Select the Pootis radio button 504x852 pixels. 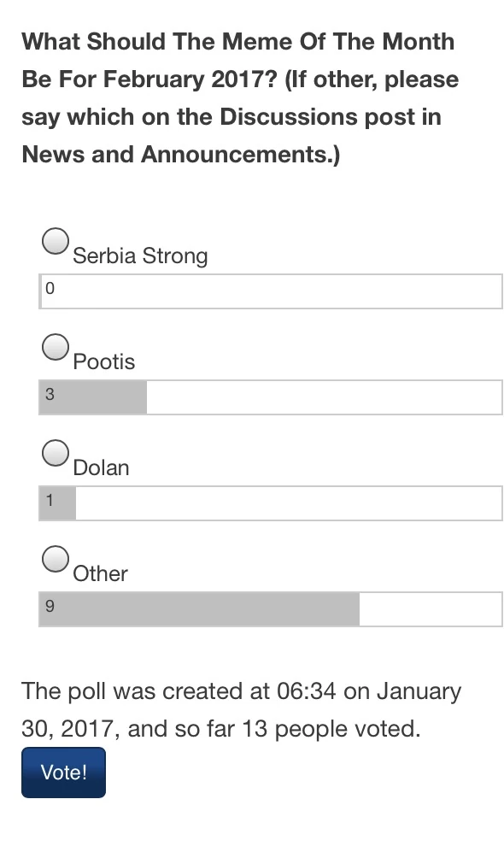56,347
